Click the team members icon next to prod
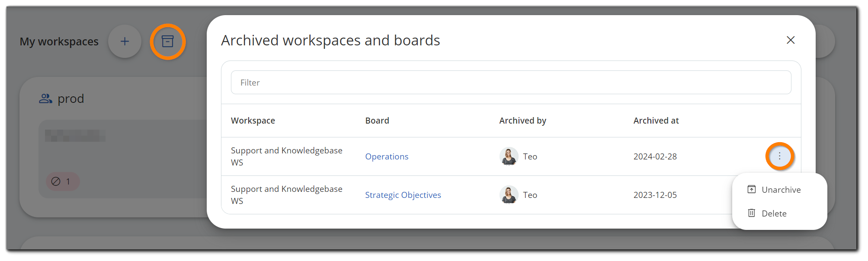This screenshot has width=868, height=261. (x=45, y=98)
